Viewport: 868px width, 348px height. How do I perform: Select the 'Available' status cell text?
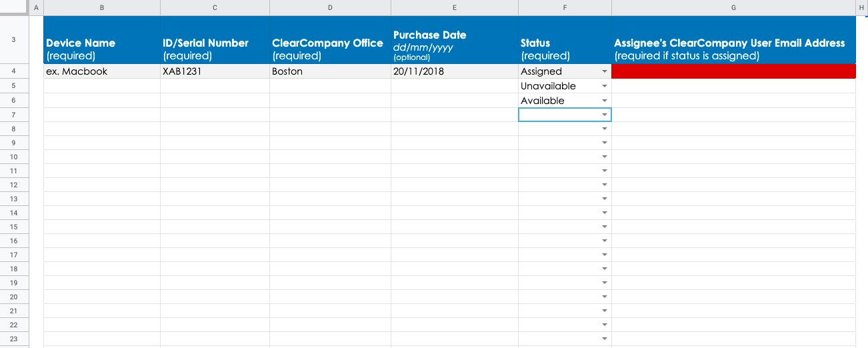tap(543, 101)
